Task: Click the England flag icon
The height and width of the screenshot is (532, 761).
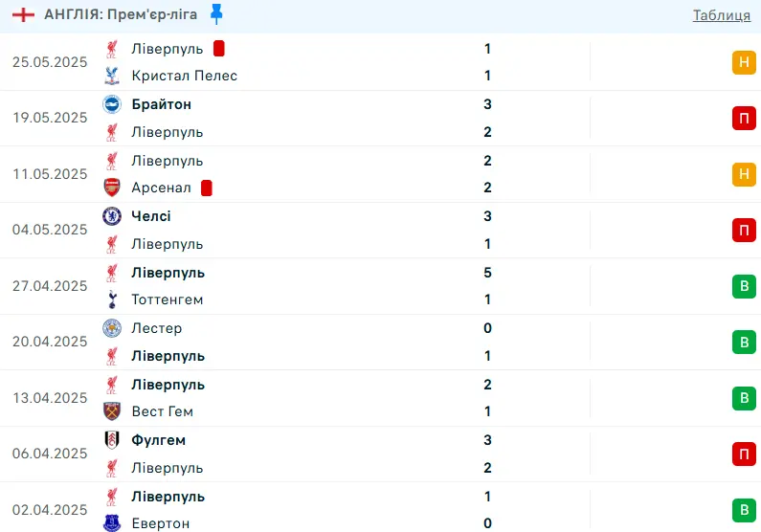Action: (26, 14)
